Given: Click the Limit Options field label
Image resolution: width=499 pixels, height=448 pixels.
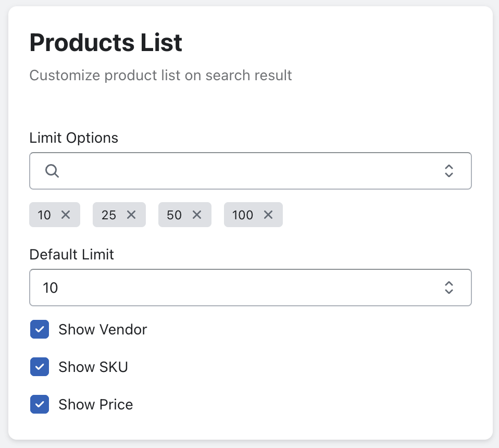Looking at the screenshot, I should click(74, 138).
